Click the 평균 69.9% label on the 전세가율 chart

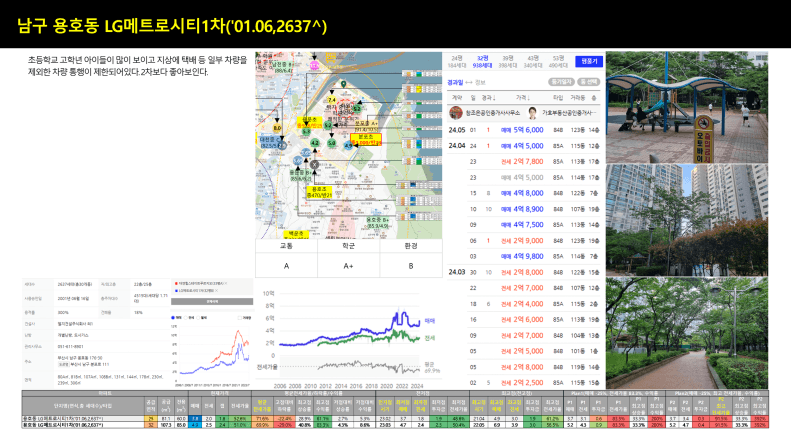tap(432, 367)
